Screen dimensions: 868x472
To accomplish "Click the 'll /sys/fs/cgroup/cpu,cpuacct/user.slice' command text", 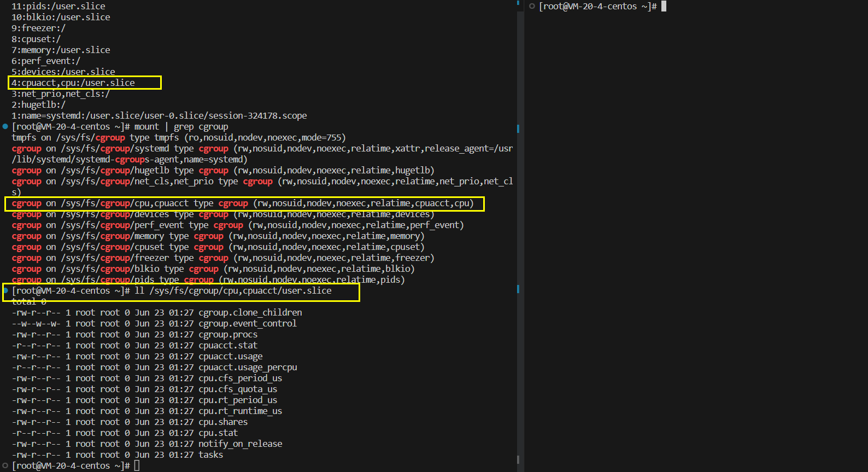I will coord(233,290).
